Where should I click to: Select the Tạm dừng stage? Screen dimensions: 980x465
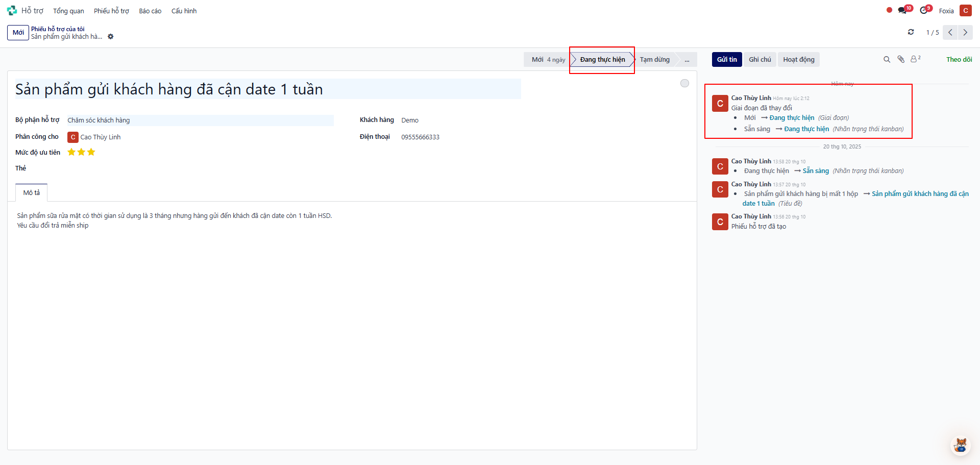pos(654,60)
